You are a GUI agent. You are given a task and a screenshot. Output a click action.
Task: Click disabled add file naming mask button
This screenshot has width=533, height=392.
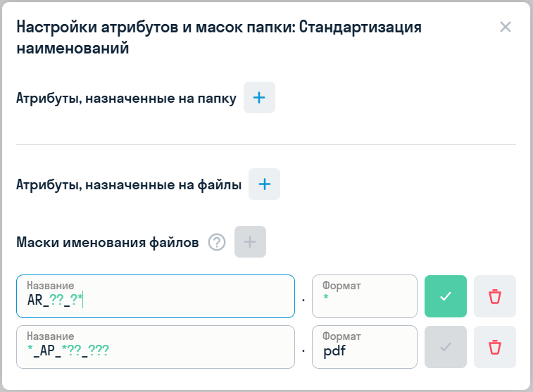pos(250,242)
